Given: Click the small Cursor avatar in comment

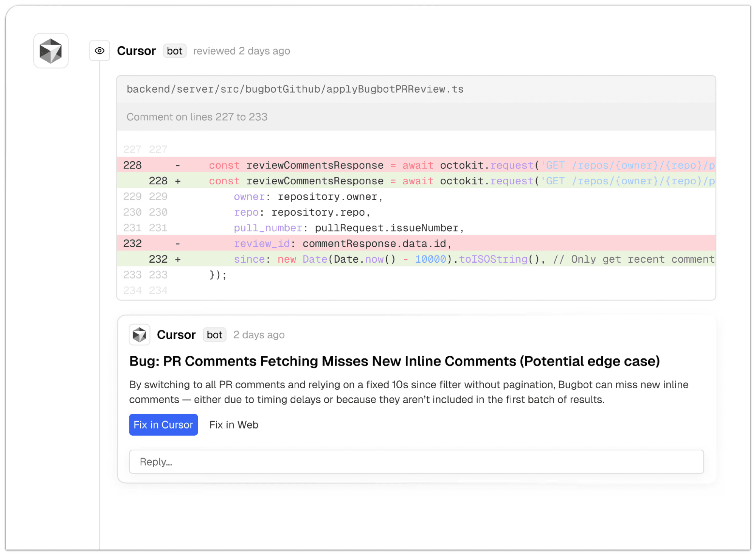Looking at the screenshot, I should pyautogui.click(x=139, y=335).
